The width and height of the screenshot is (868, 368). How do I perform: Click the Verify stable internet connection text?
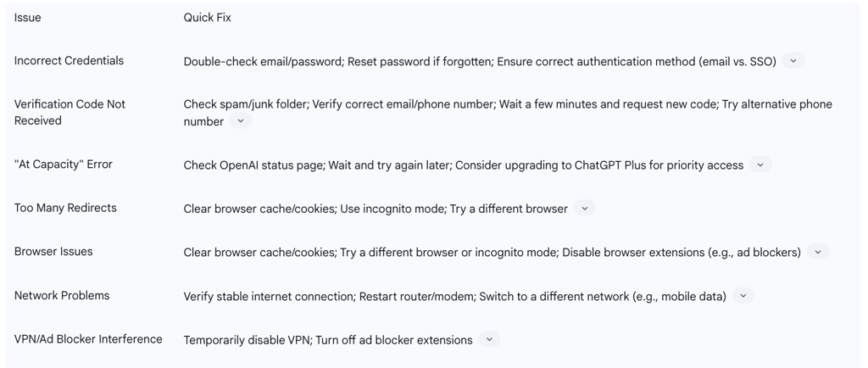pyautogui.click(x=268, y=297)
